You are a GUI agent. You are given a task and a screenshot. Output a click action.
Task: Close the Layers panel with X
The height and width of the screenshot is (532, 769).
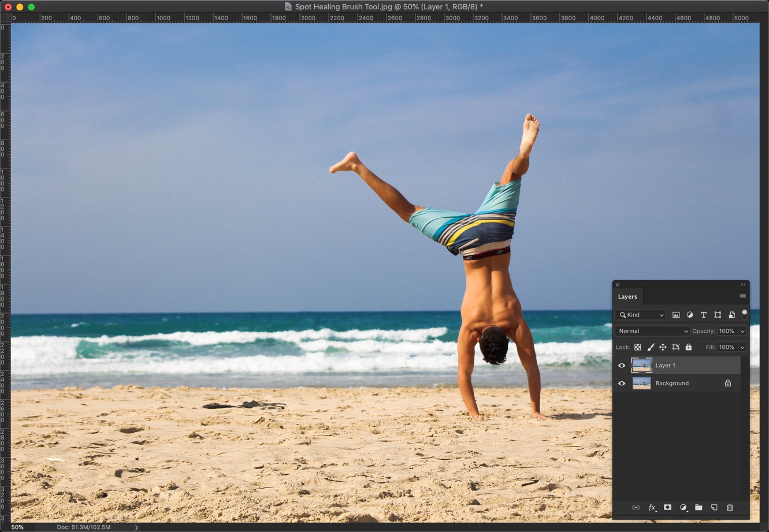tap(617, 284)
